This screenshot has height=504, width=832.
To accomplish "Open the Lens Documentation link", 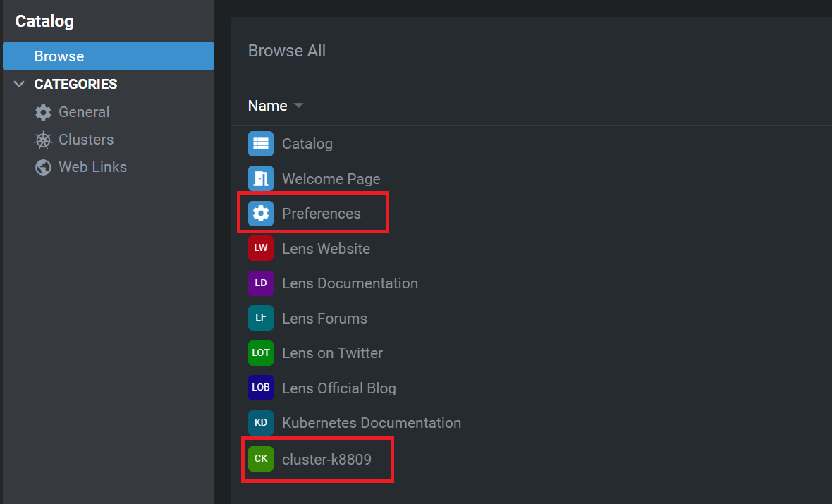I will point(350,283).
